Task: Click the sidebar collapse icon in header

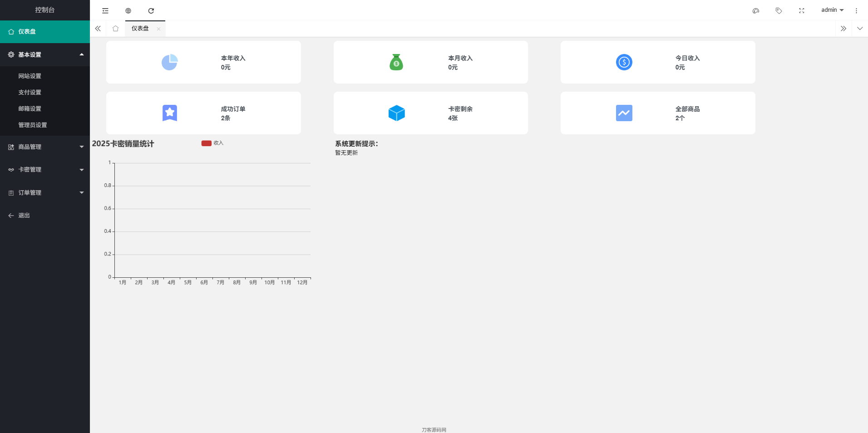Action: coord(105,10)
